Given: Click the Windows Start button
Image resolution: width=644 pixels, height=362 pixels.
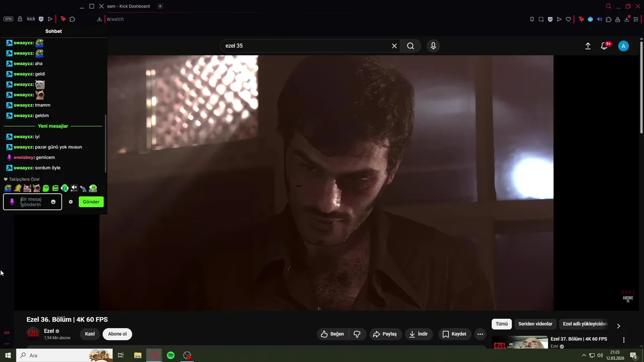Looking at the screenshot, I should click(x=8, y=355).
